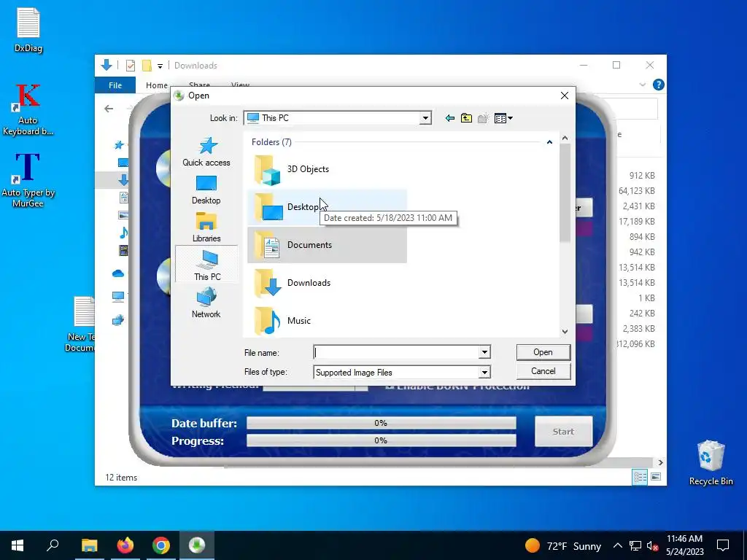Click the Start button in burner app
The height and width of the screenshot is (560, 747).
(x=563, y=432)
